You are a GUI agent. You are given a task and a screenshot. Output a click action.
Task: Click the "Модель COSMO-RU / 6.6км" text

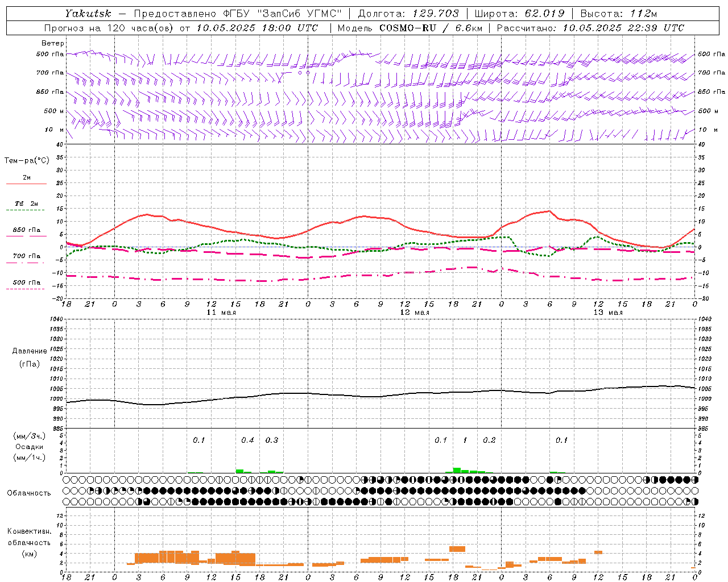(409, 28)
